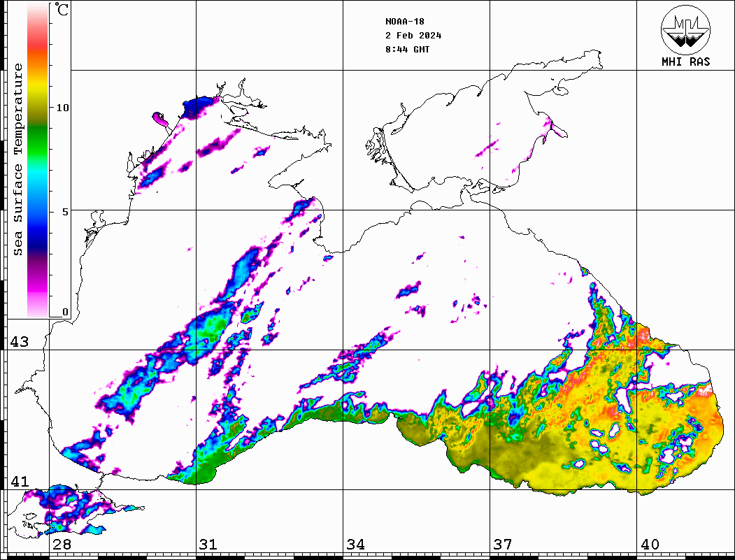735x560 pixels.
Task: Click the °C unit label above the legend
Action: click(62, 10)
